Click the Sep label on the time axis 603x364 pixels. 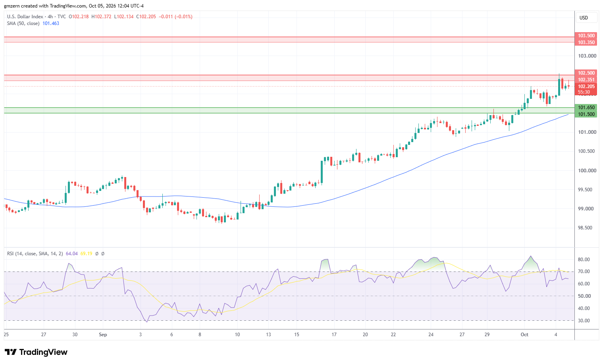click(x=103, y=335)
